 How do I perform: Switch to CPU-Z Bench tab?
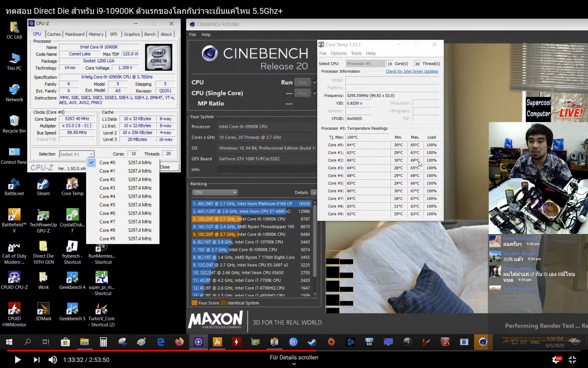[x=150, y=34]
